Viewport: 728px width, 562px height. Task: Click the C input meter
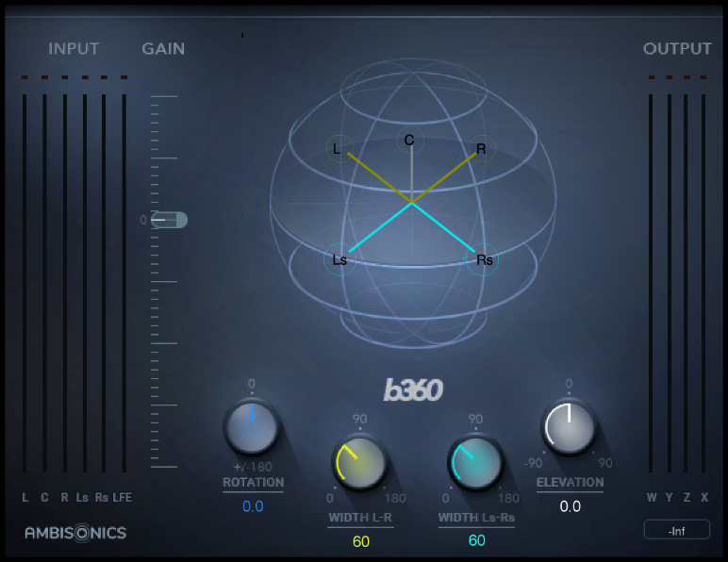44,283
